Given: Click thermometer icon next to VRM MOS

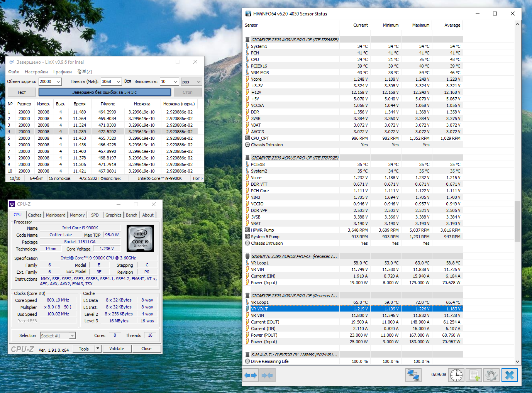Looking at the screenshot, I should coord(247,73).
